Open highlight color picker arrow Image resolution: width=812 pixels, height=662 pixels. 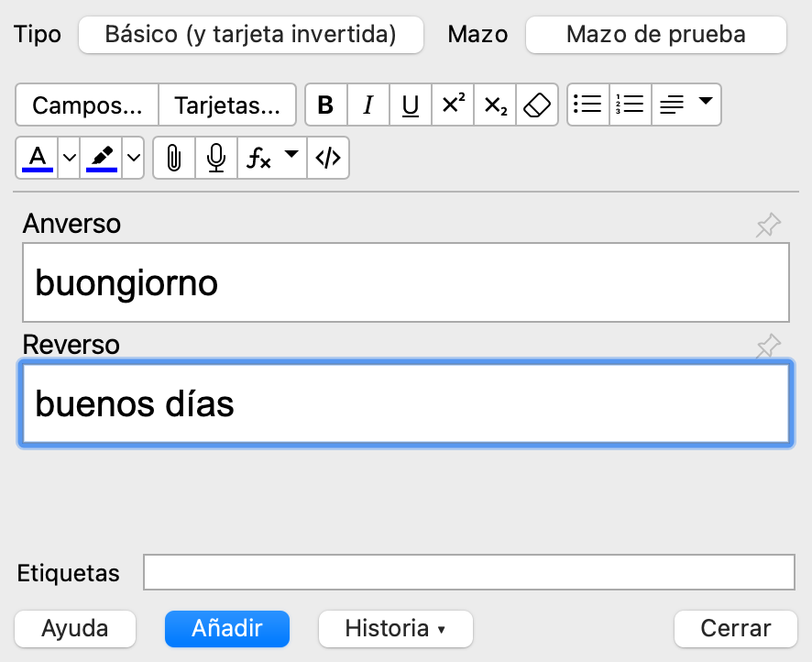tap(133, 158)
